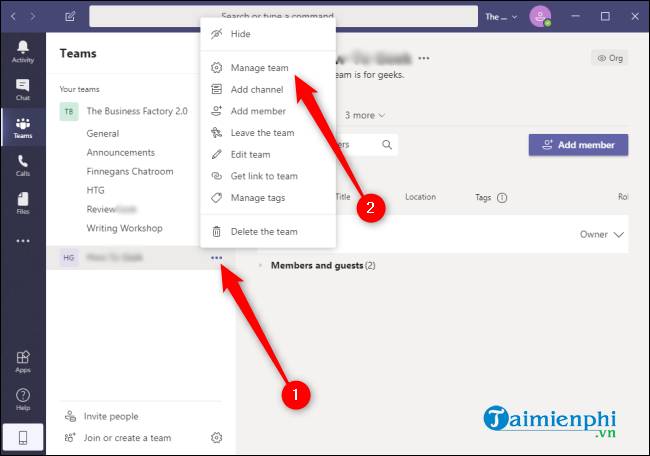Click the Org button
The height and width of the screenshot is (456, 650).
coord(610,58)
